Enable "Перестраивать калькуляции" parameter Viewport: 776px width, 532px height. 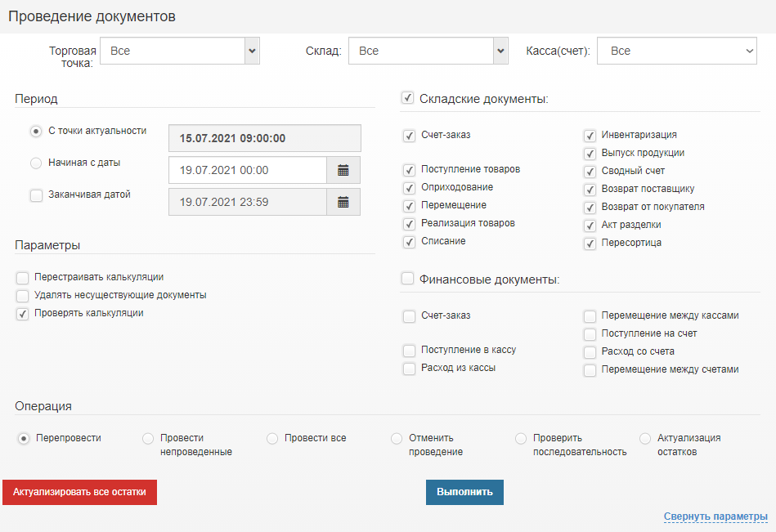pyautogui.click(x=22, y=278)
